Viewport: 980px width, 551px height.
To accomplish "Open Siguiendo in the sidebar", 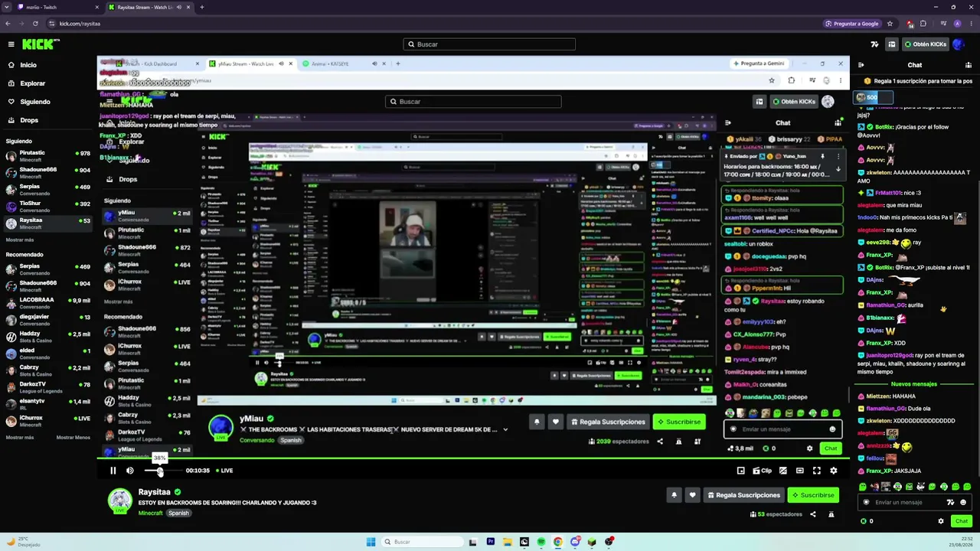I will [35, 102].
